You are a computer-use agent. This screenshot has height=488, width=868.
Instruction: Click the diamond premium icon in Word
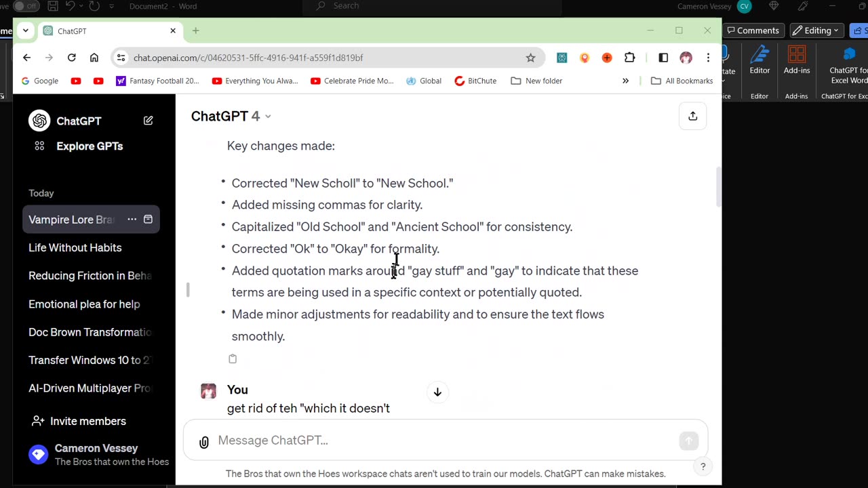click(x=774, y=6)
